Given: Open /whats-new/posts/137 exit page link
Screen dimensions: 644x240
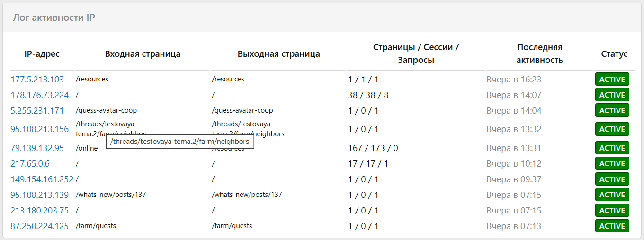Looking at the screenshot, I should pos(247,195).
